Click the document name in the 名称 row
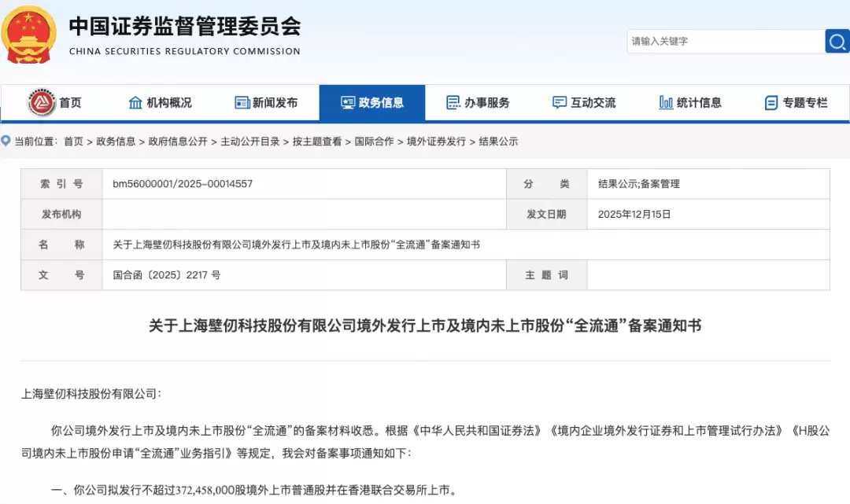 [296, 245]
